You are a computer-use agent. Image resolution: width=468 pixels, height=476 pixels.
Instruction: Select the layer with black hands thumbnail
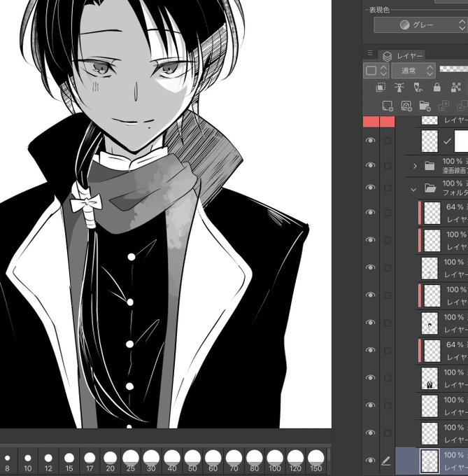coord(430,379)
